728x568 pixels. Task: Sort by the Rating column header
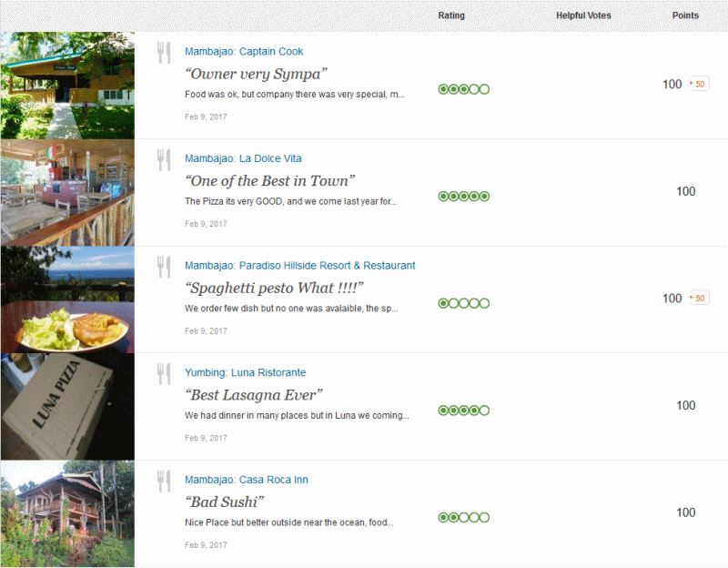click(451, 15)
